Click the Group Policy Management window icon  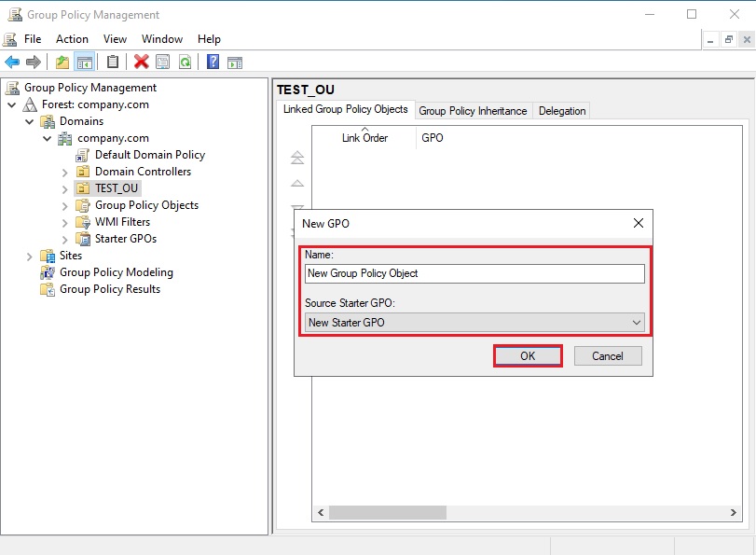tap(12, 14)
